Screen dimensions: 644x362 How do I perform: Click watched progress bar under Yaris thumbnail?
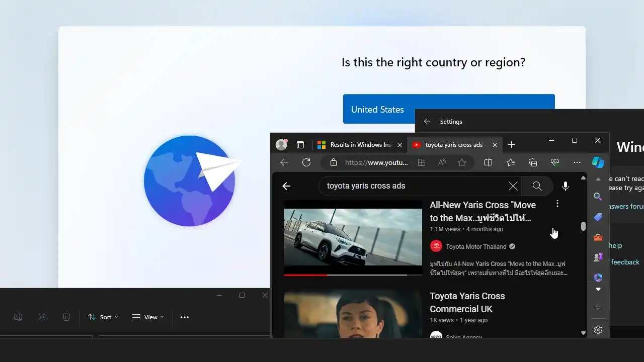[305, 275]
